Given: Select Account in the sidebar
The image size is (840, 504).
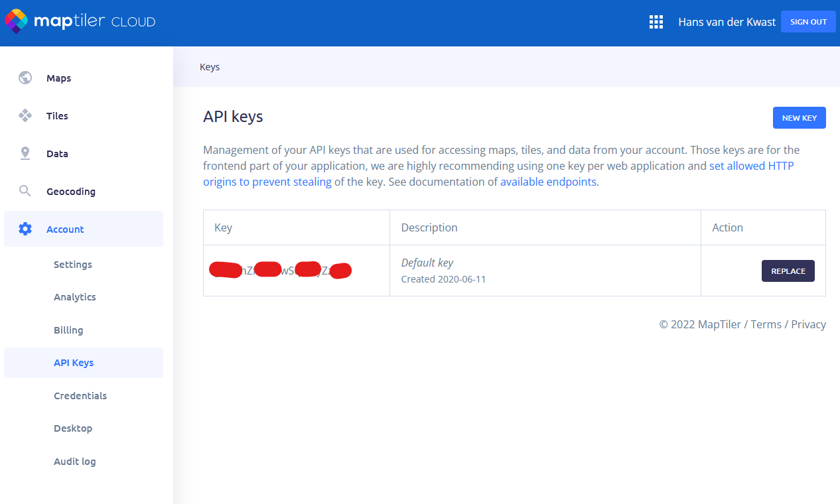Looking at the screenshot, I should 84,229.
